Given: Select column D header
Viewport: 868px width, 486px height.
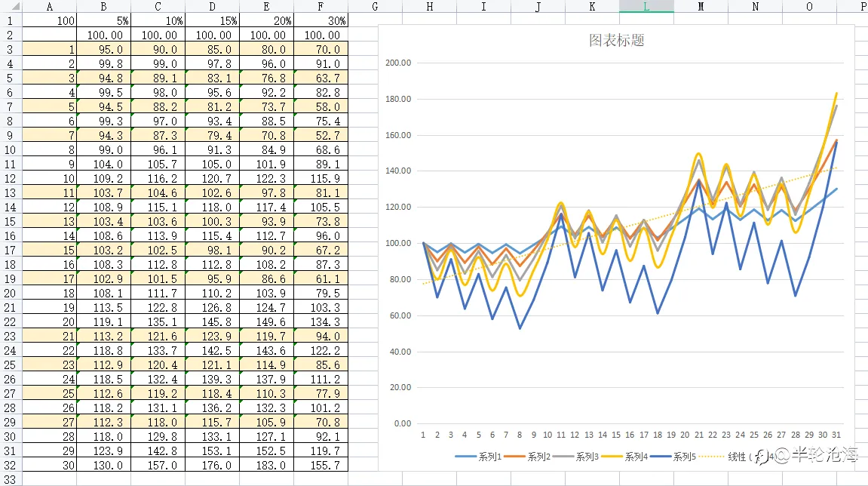Looking at the screenshot, I should [x=212, y=7].
